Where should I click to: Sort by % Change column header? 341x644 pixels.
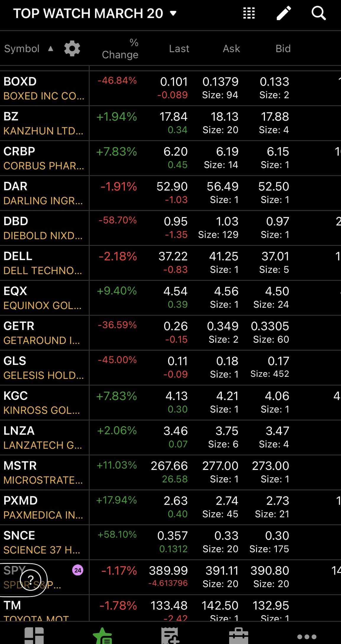point(120,49)
